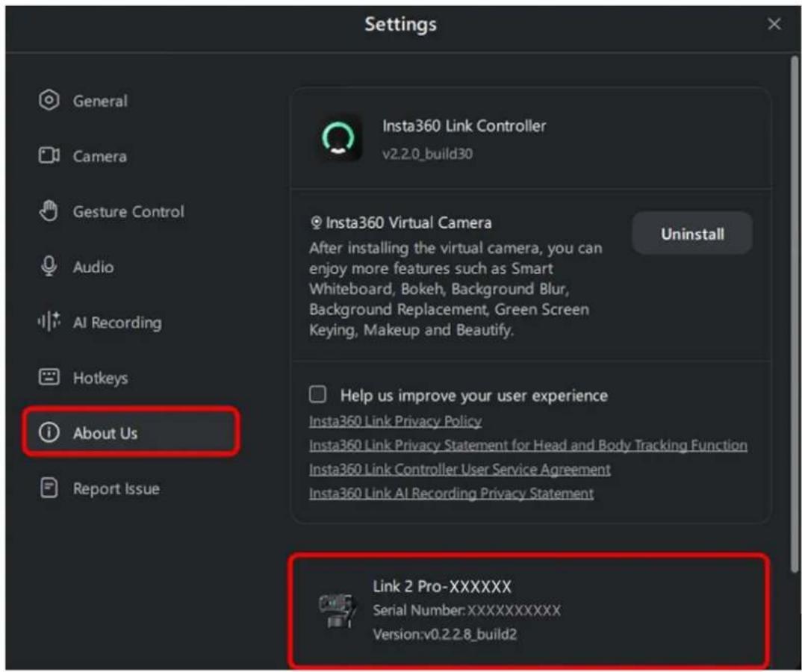This screenshot has height=672, width=802.
Task: Enable Help us improve your user experience
Action: tap(317, 394)
